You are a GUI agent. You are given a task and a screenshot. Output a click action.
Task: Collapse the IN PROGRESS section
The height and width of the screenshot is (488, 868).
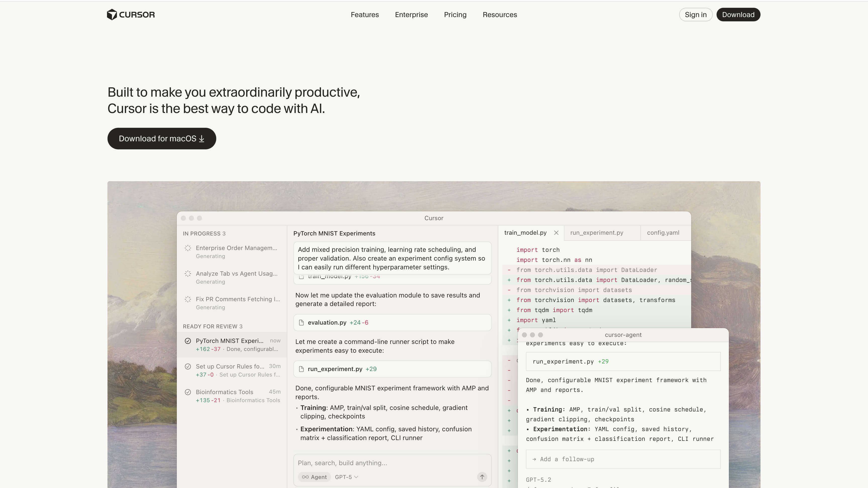point(204,233)
